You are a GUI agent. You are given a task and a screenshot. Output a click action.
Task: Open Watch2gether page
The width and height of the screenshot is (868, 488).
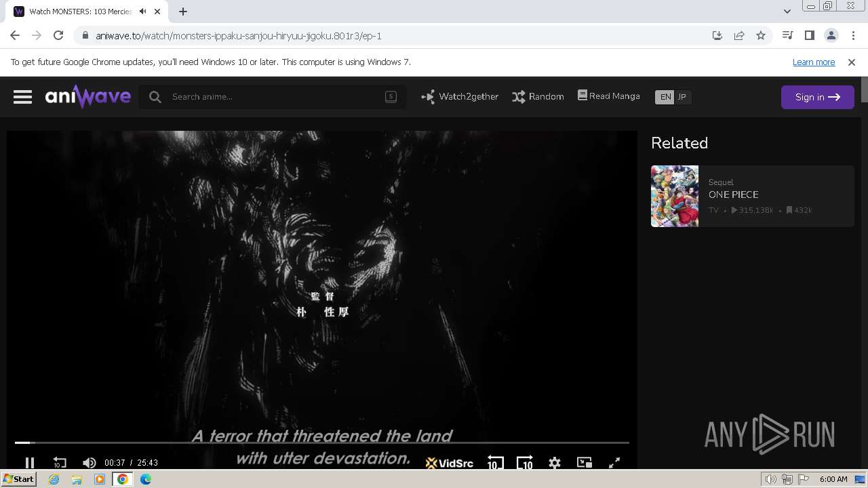pos(460,97)
